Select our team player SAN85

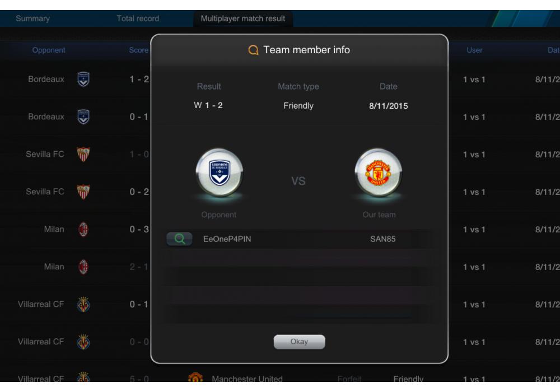click(383, 239)
